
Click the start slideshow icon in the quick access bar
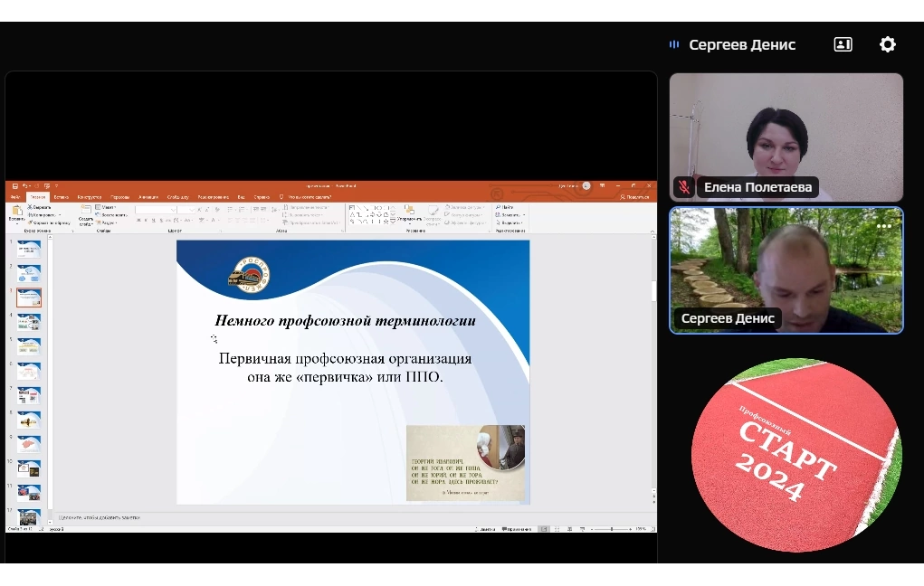pos(46,186)
